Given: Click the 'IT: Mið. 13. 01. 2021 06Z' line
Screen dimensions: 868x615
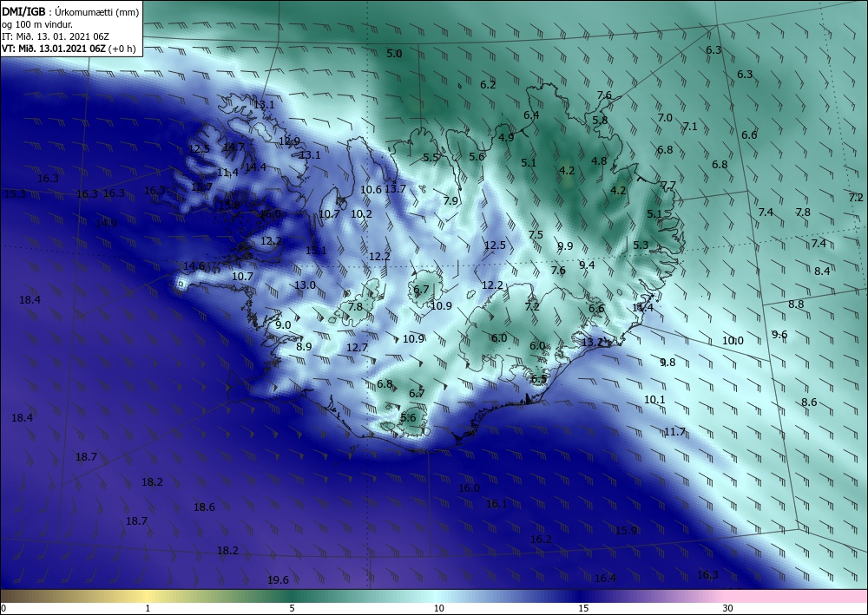Looking at the screenshot, I should (x=56, y=36).
